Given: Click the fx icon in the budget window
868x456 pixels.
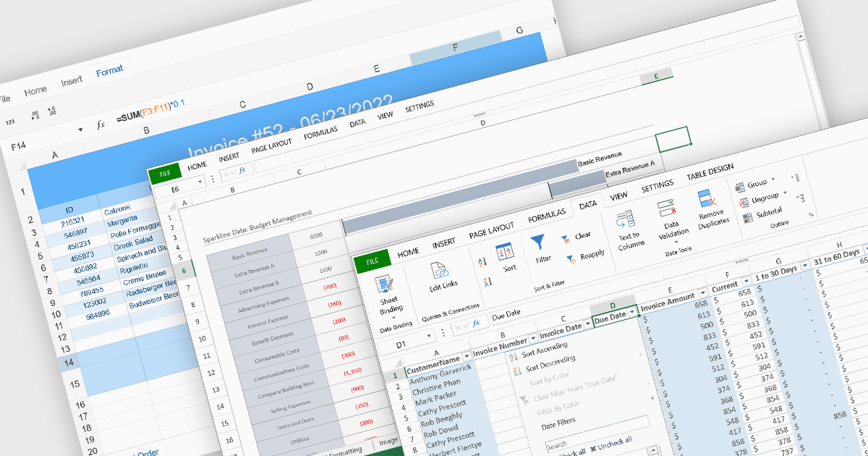Looking at the screenshot, I should pyautogui.click(x=242, y=170).
